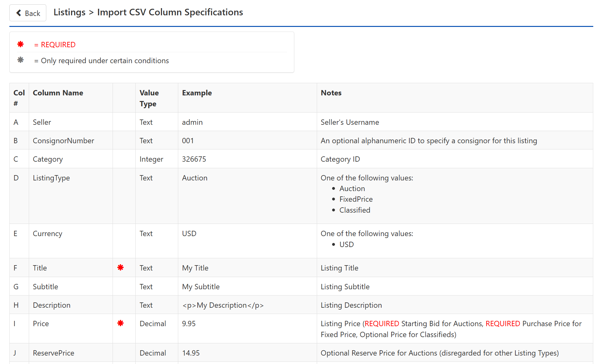Image resolution: width=602 pixels, height=364 pixels.
Task: Click the 'Listing Subtitle' note
Action: point(345,287)
